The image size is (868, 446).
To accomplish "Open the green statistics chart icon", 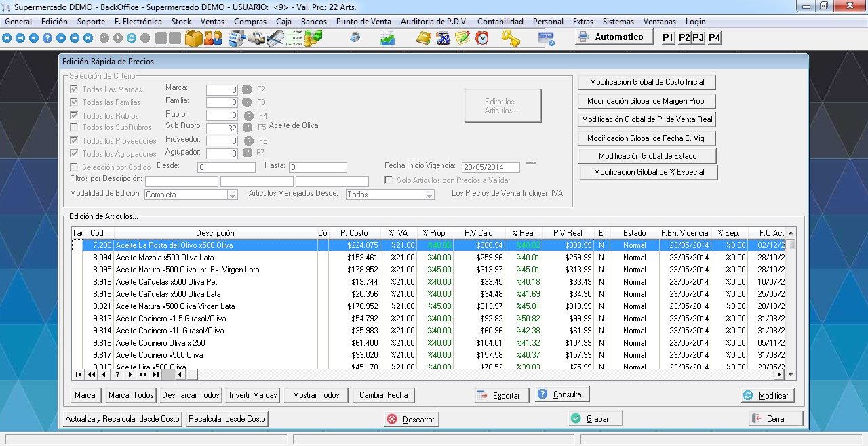I will (387, 38).
